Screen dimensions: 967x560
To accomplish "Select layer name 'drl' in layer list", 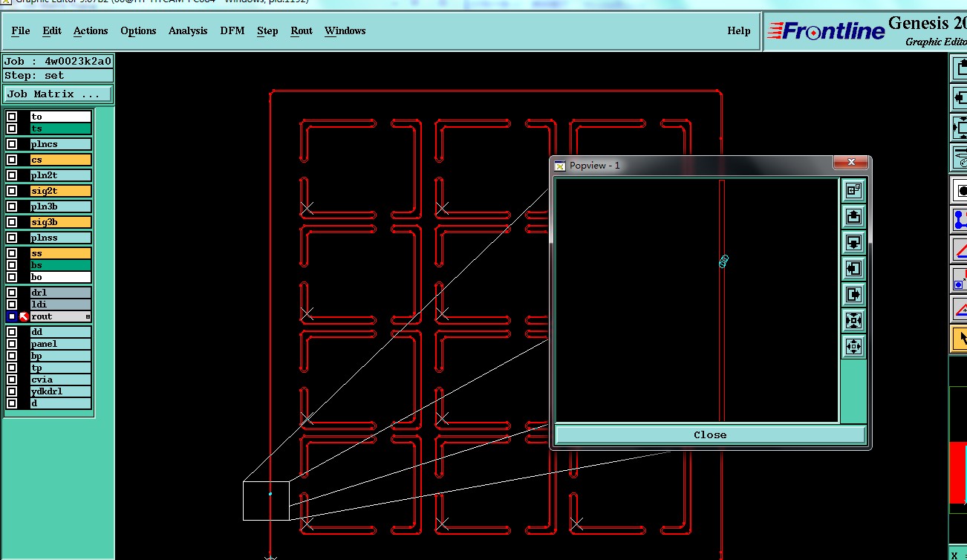I will (60, 293).
